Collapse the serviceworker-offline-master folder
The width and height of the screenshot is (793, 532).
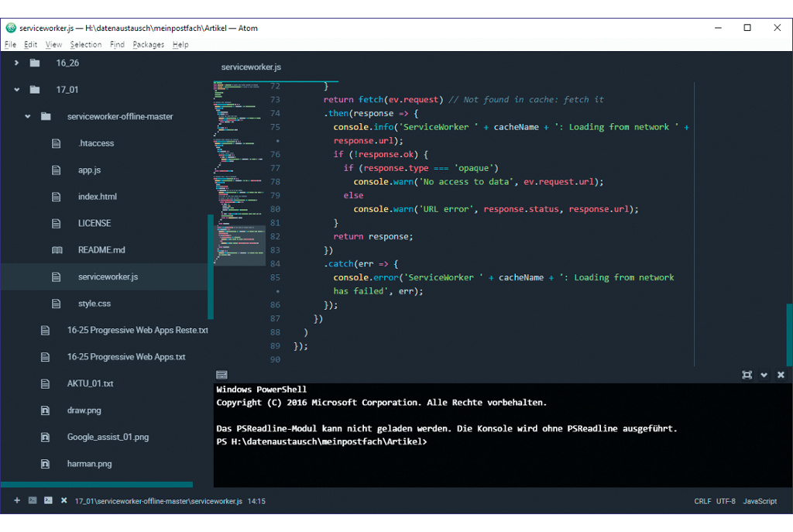tap(27, 117)
